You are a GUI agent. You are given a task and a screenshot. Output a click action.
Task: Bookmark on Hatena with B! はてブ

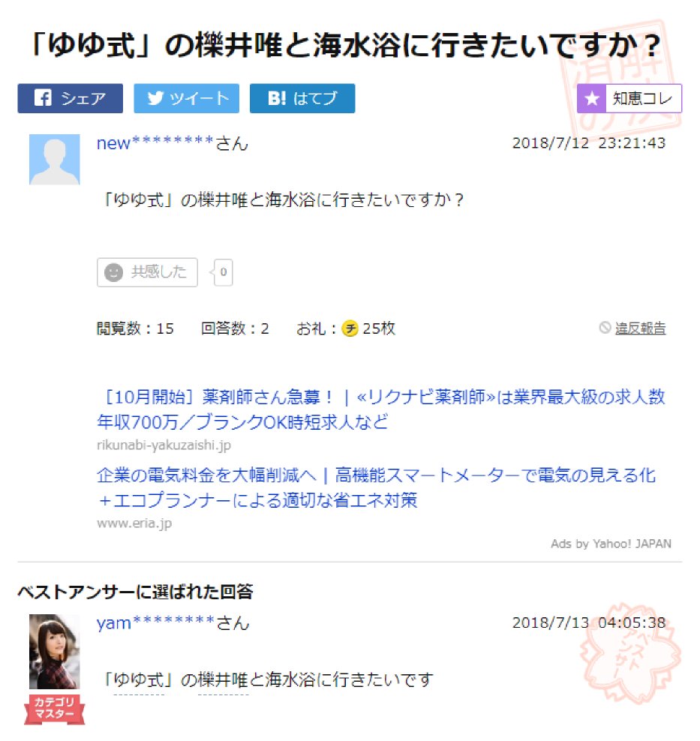(x=302, y=98)
